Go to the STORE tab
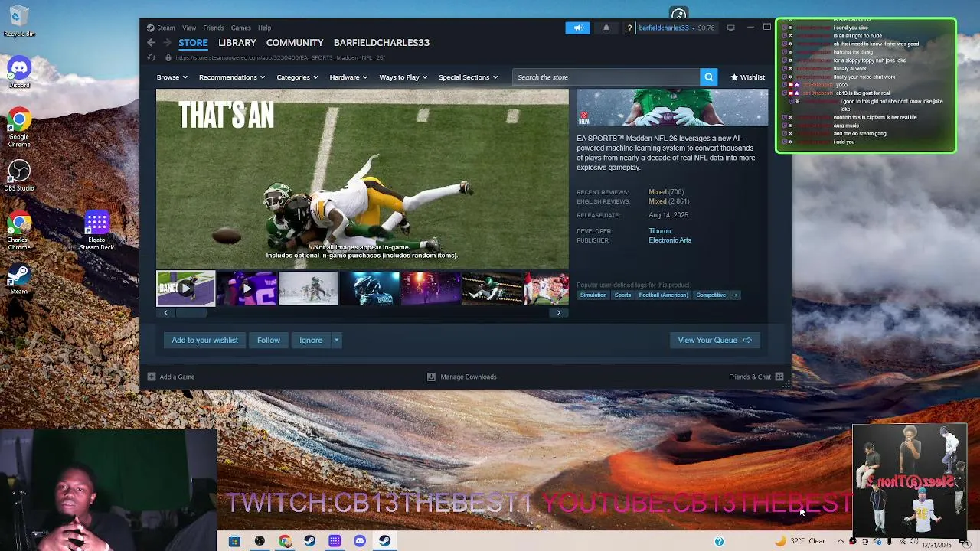Screen dimensions: 980x551 [x=193, y=43]
